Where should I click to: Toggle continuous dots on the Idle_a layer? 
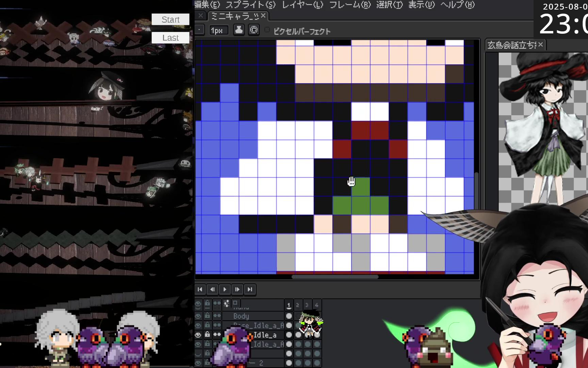pyautogui.click(x=217, y=335)
